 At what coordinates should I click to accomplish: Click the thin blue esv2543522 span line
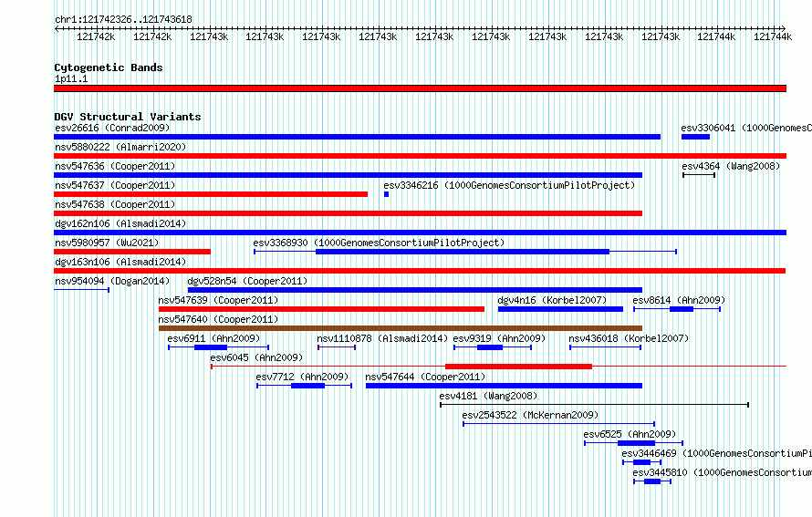tap(558, 424)
